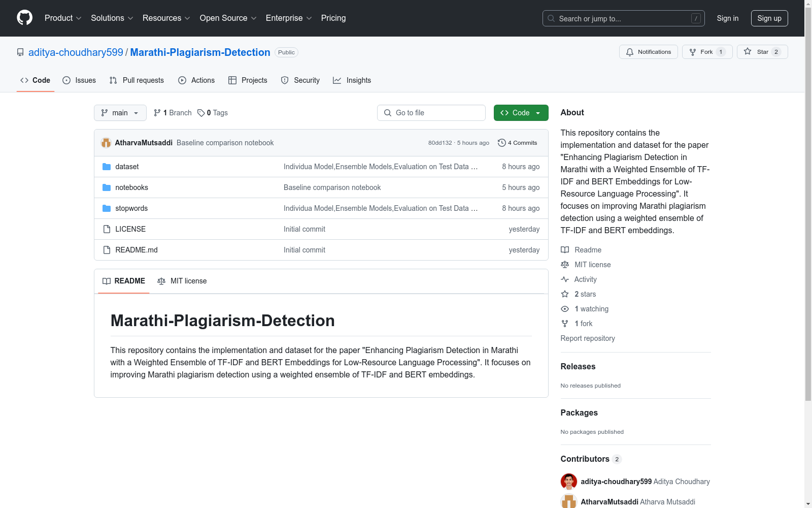Viewport: 812px width, 508px height.
Task: Select the MIT license tab in file viewer
Action: click(182, 281)
